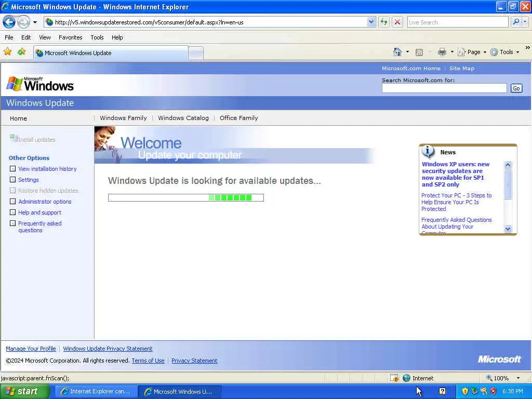Click Install updates in sidebar
Viewport: 532px width, 399px height.
pyautogui.click(x=33, y=139)
